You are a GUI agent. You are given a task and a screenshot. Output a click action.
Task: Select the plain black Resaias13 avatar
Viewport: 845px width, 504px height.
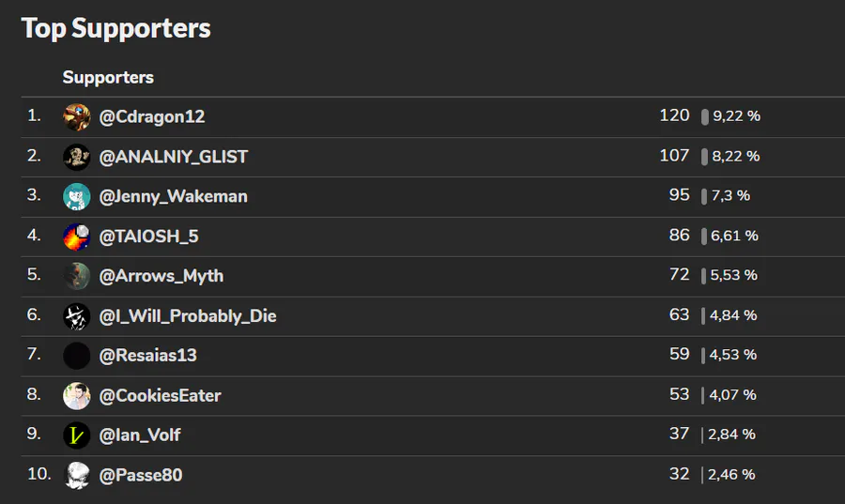point(77,356)
